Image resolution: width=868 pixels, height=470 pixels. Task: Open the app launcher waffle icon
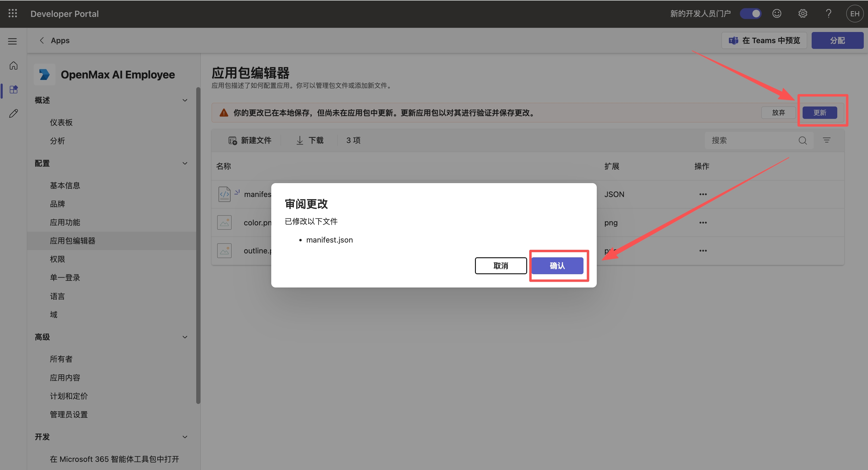[x=13, y=14]
